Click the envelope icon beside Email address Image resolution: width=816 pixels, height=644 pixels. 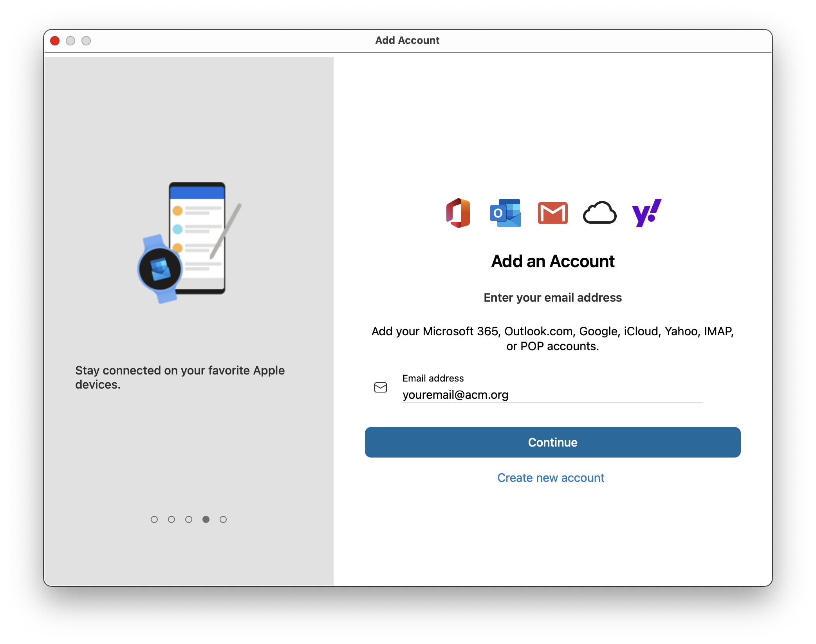[380, 387]
